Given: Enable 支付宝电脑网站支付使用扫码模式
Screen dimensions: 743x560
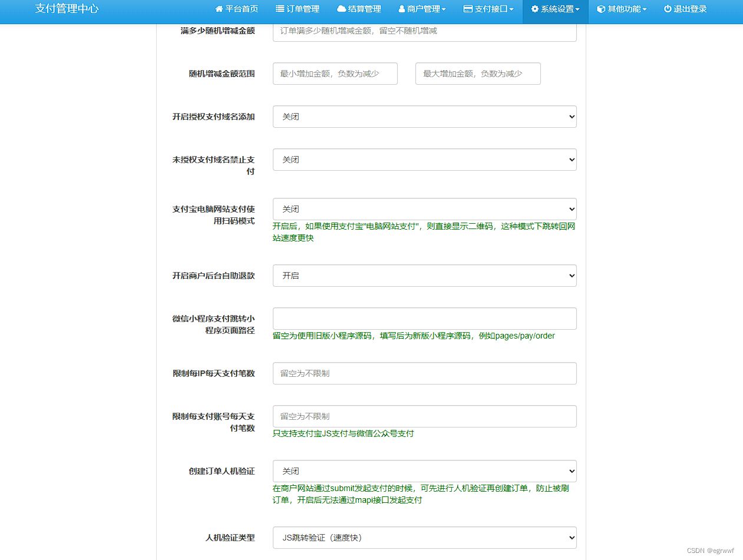Looking at the screenshot, I should click(x=423, y=209).
